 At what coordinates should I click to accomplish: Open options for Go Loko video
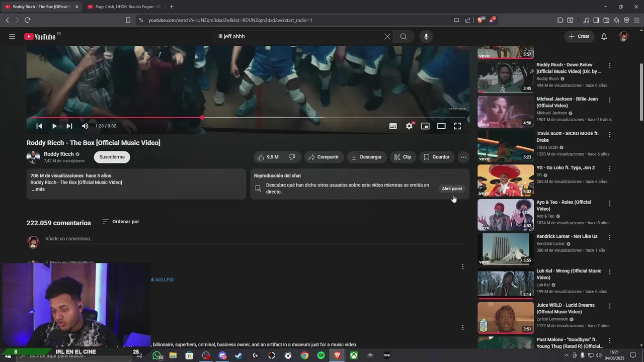click(610, 169)
